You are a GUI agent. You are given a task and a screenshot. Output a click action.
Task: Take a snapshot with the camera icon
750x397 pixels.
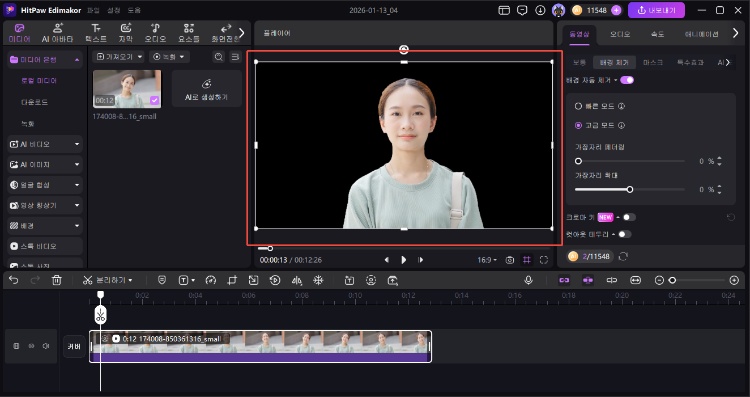pyautogui.click(x=510, y=260)
